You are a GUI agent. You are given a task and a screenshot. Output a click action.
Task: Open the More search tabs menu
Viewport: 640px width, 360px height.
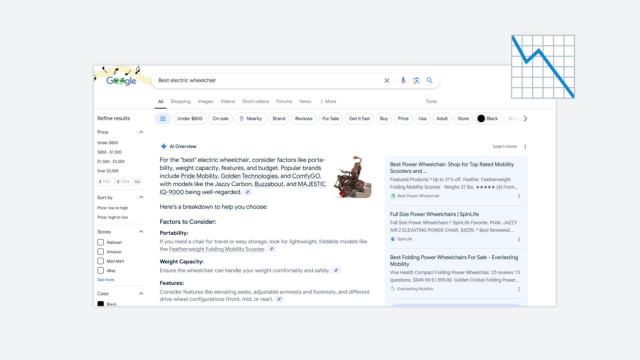pos(328,101)
